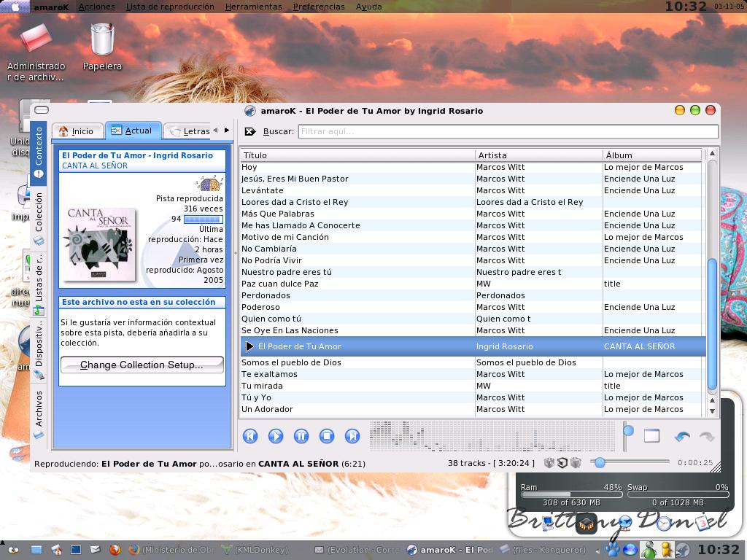Switch to the Inicio tab

pyautogui.click(x=77, y=131)
